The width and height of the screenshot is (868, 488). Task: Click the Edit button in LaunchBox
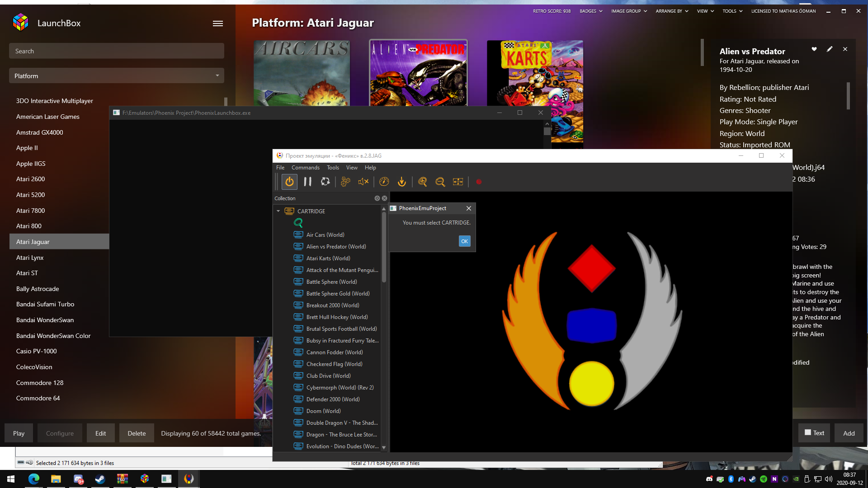pos(100,433)
